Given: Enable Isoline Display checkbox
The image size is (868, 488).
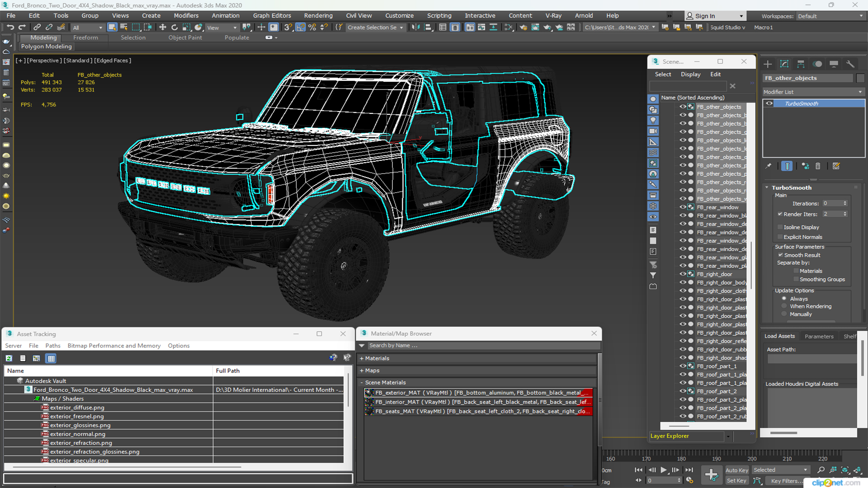Looking at the screenshot, I should pyautogui.click(x=780, y=227).
